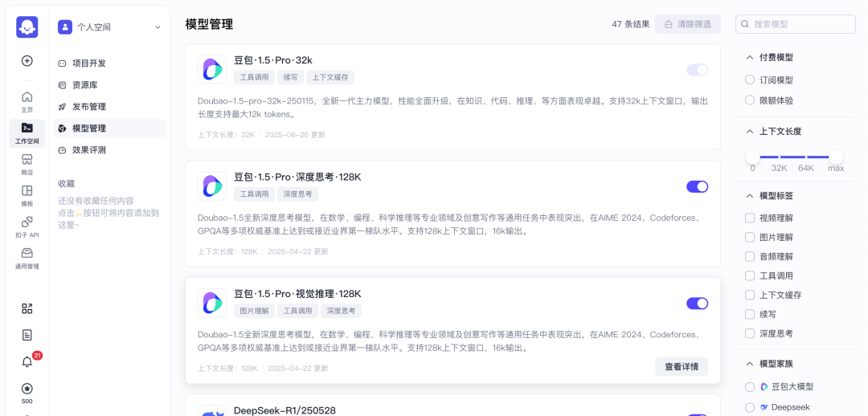Collapse the 模型标签 filter section

(x=750, y=196)
